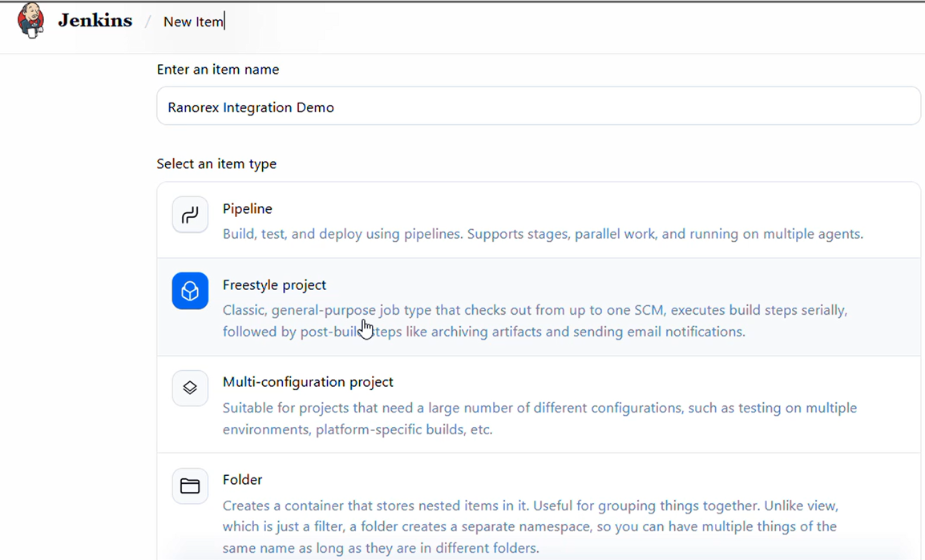Image resolution: width=925 pixels, height=560 pixels.
Task: Choose the Folder item type title
Action: (x=242, y=480)
